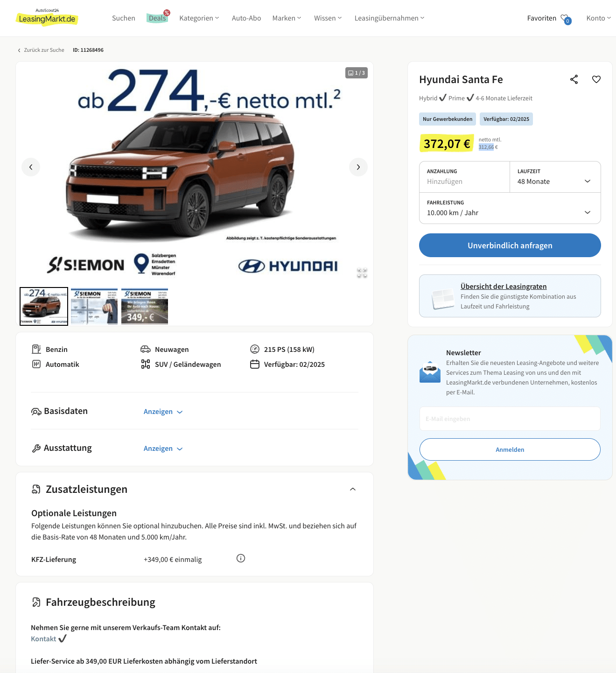Image resolution: width=616 pixels, height=673 pixels.
Task: Open Favoriten heart icon in header
Action: (x=566, y=19)
